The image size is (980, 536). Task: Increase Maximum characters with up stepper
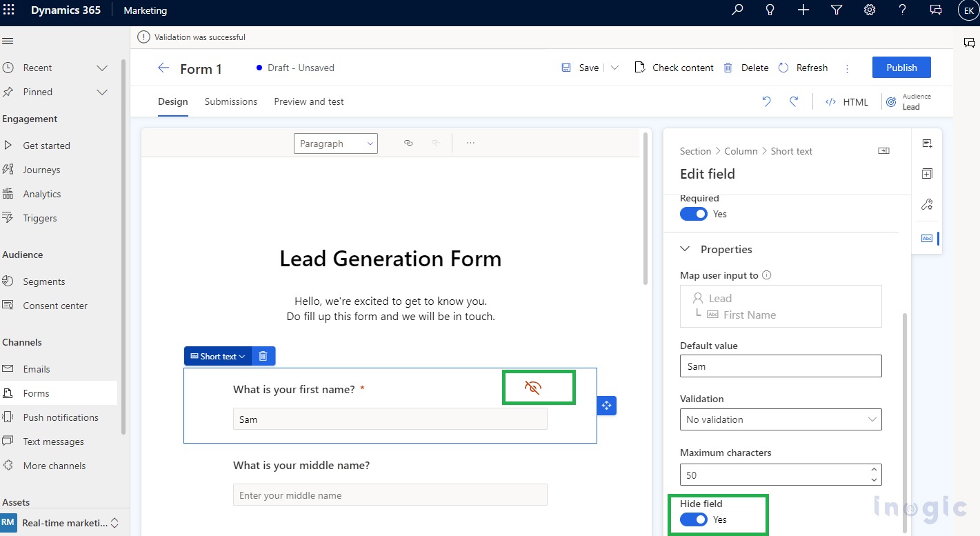coord(874,470)
